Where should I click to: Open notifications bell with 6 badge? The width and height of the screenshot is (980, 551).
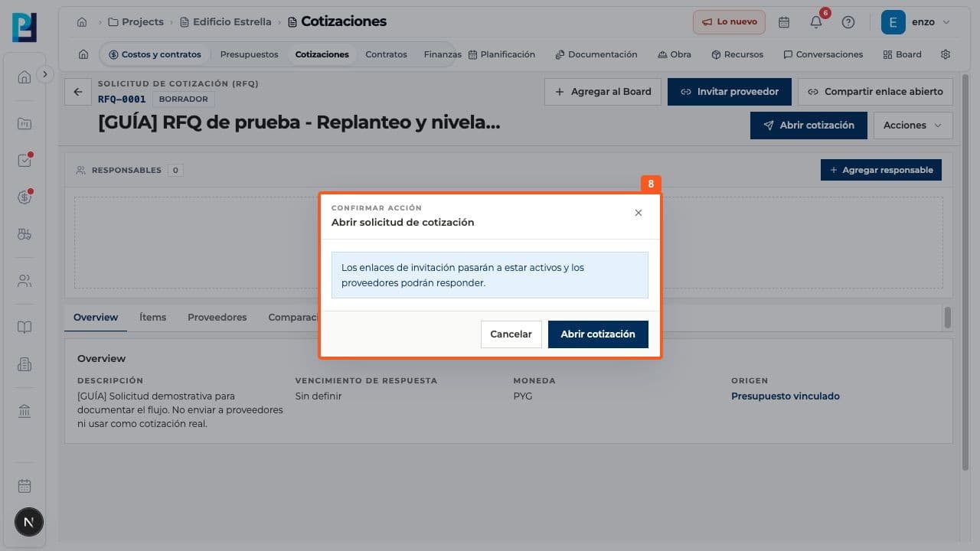click(816, 22)
